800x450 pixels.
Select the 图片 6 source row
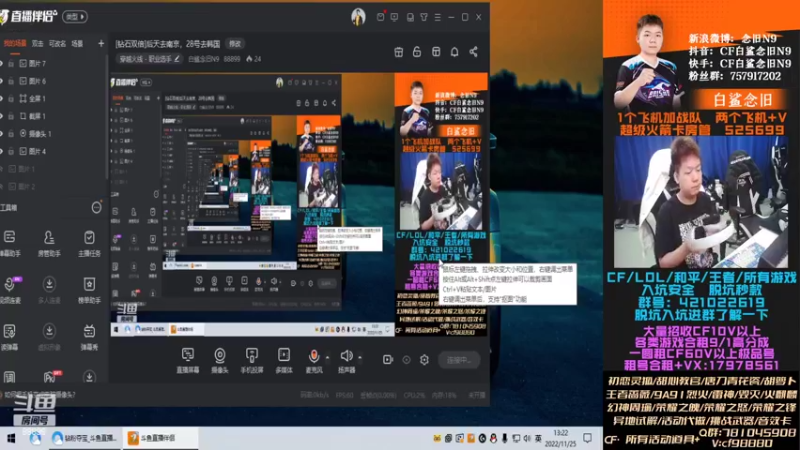click(x=53, y=81)
